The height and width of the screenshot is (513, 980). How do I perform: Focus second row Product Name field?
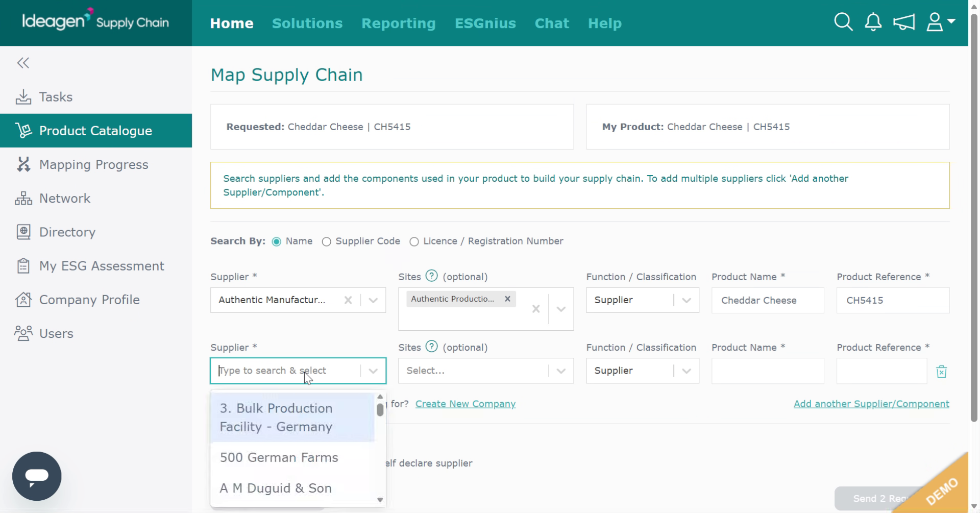[768, 371]
